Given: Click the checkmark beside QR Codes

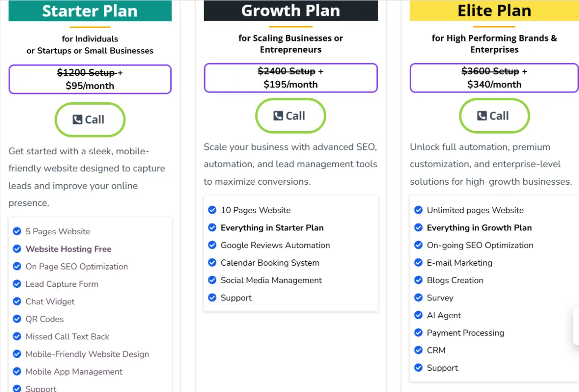Looking at the screenshot, I should click(17, 319).
